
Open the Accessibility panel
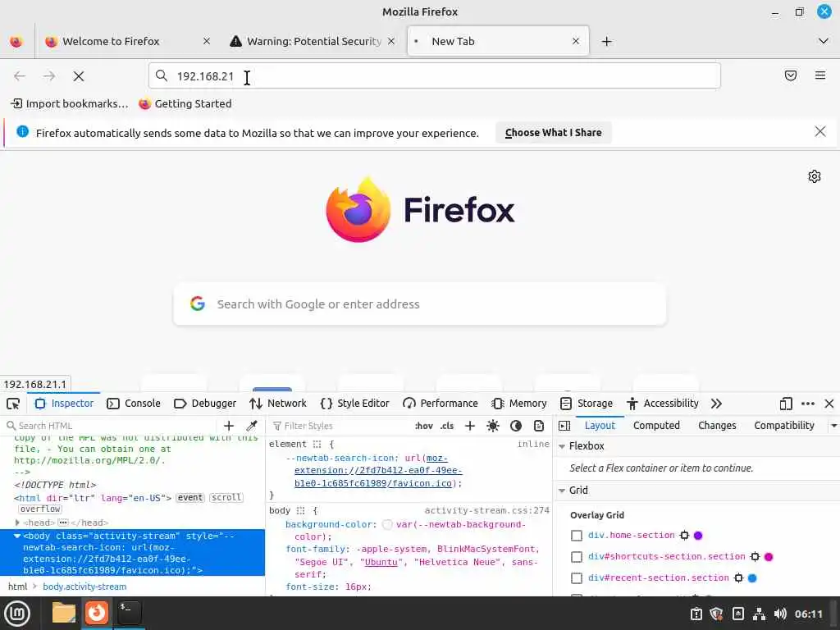pyautogui.click(x=663, y=404)
